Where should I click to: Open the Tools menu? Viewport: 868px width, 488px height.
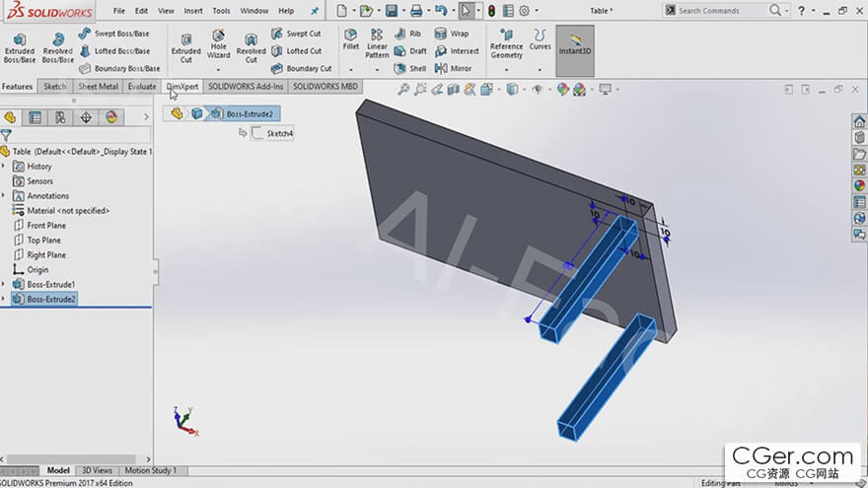[x=221, y=11]
